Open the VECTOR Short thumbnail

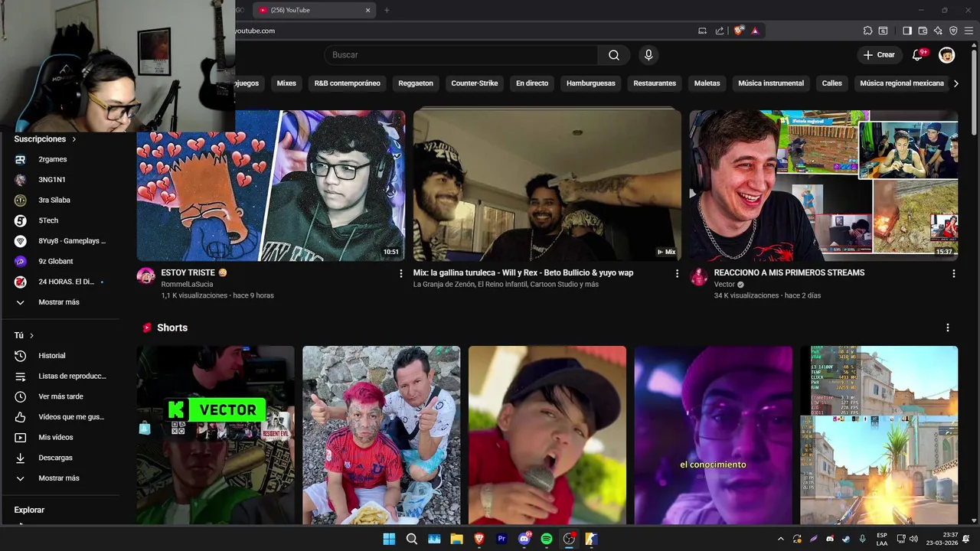click(215, 435)
